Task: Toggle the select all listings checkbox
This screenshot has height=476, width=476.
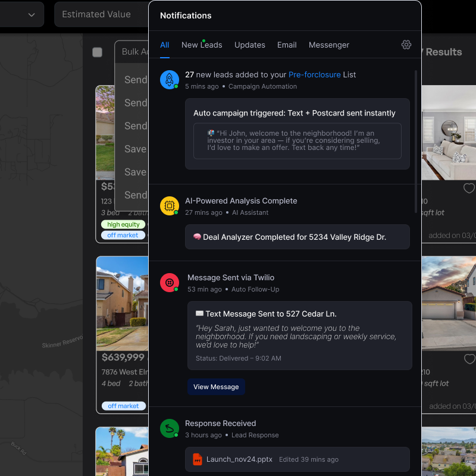Action: (x=97, y=52)
